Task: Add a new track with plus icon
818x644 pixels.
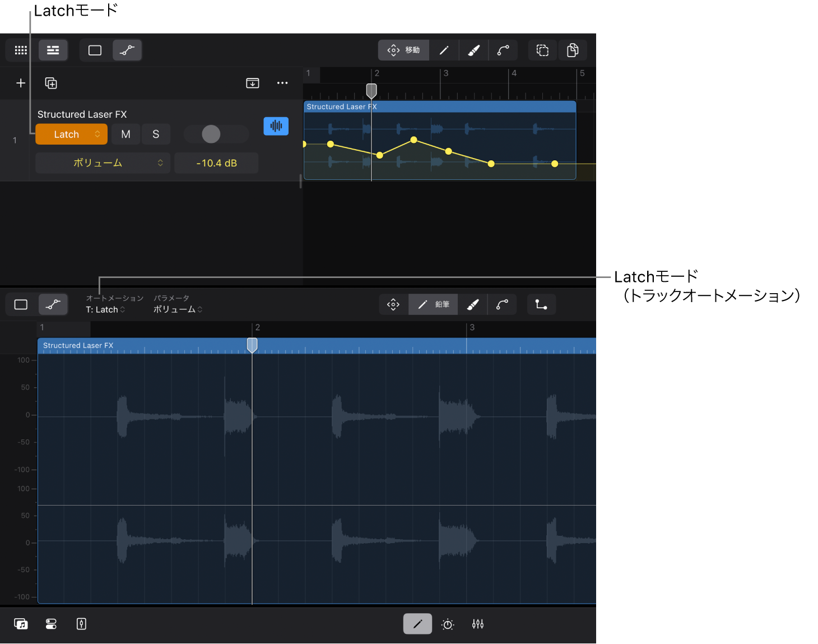Action: (21, 84)
